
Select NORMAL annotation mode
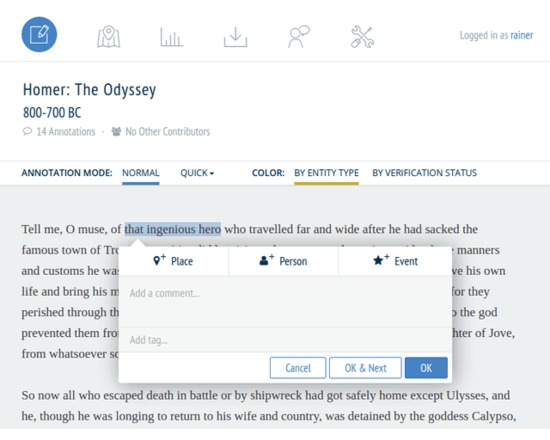pos(141,173)
